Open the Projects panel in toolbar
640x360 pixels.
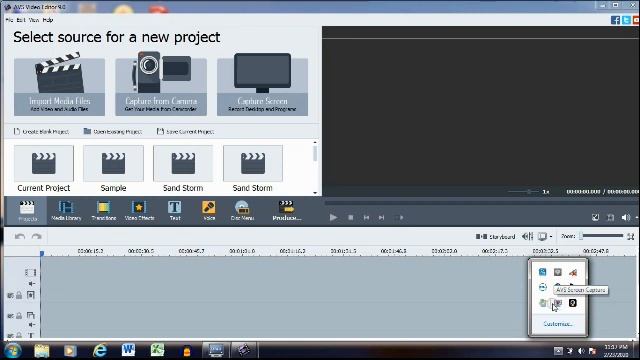[27, 211]
